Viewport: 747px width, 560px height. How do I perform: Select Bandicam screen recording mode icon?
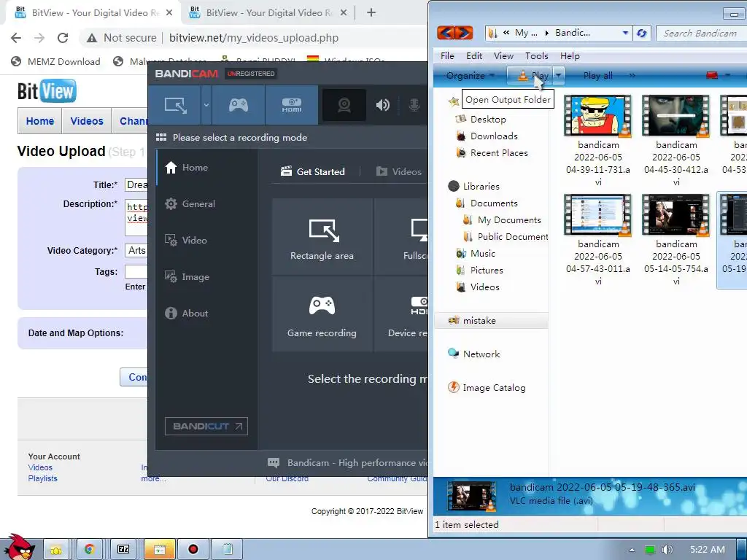coord(175,105)
